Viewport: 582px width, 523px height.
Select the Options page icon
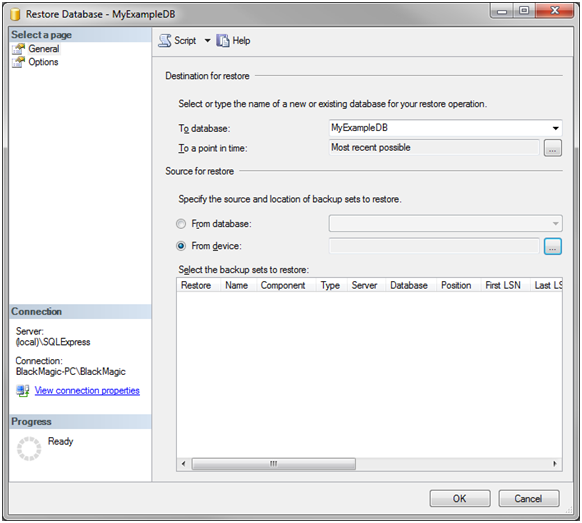18,62
